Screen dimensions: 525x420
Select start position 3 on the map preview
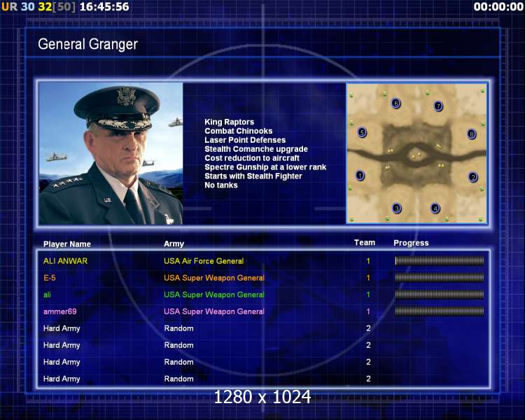pos(397,209)
